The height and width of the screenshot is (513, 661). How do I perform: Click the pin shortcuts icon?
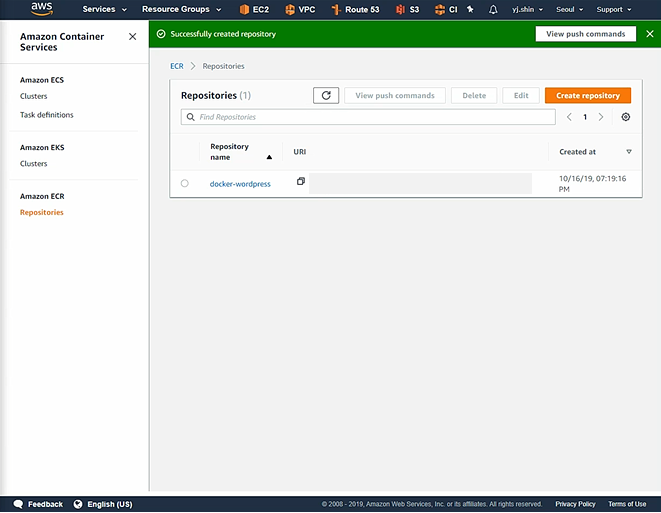point(470,9)
